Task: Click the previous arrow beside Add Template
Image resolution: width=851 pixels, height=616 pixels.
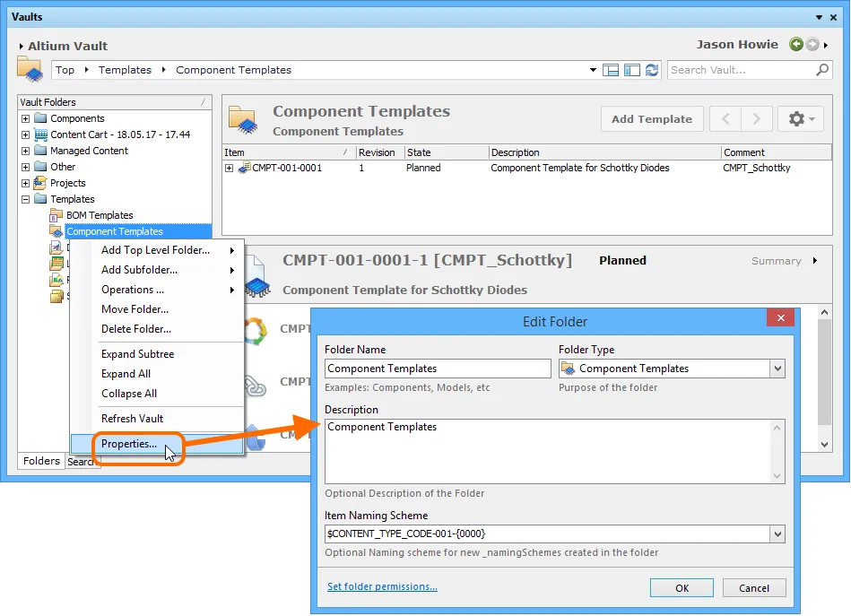Action: point(725,119)
